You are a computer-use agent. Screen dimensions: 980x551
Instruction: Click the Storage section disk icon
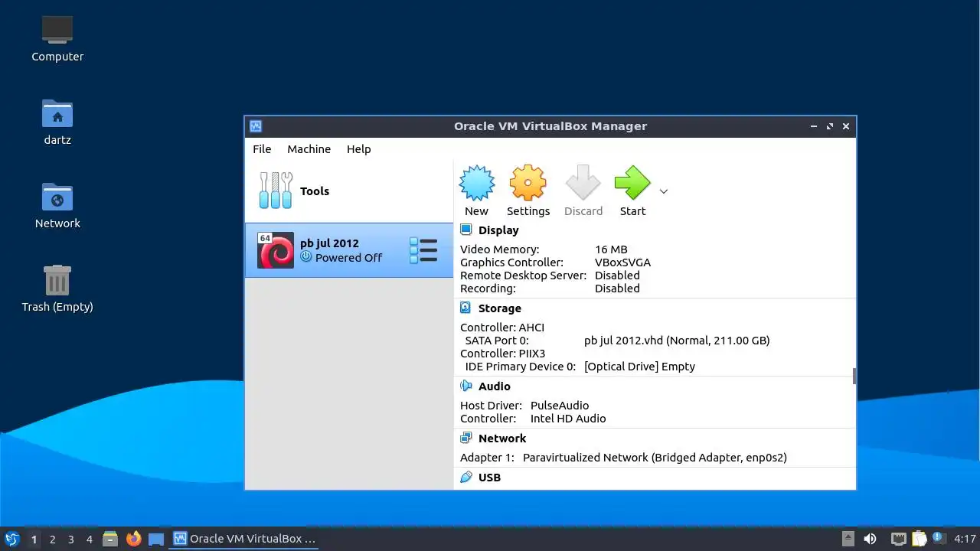tap(465, 308)
